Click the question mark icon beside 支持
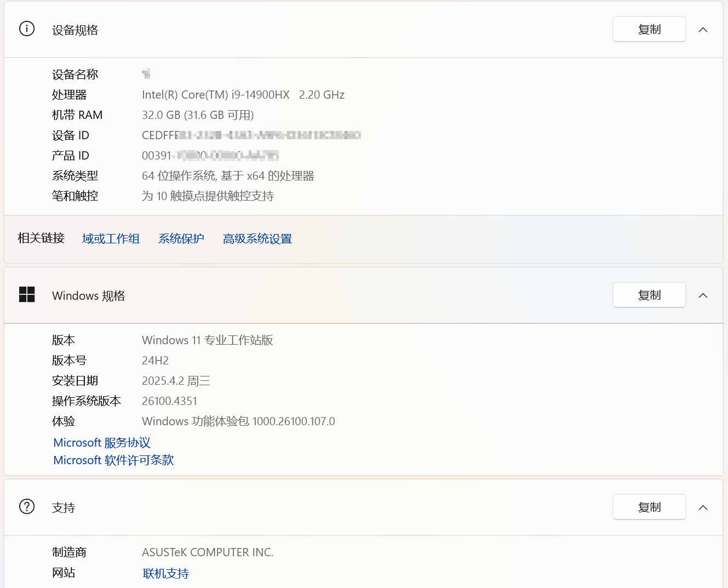 tap(27, 506)
